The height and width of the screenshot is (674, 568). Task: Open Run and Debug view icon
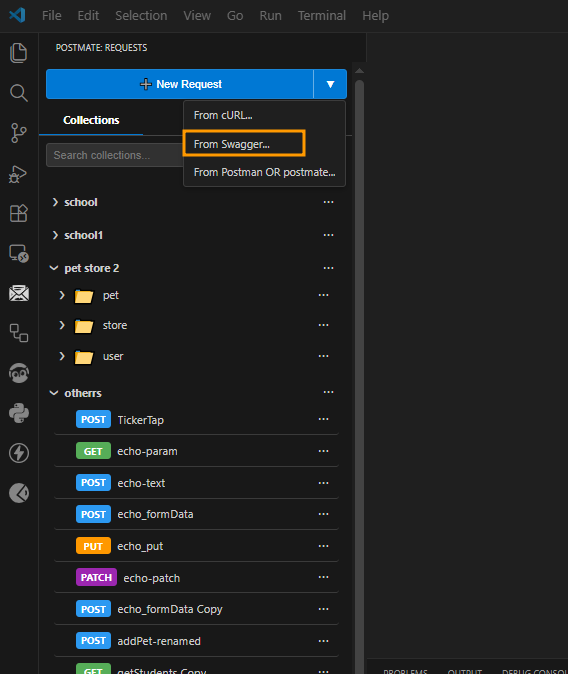[x=18, y=174]
